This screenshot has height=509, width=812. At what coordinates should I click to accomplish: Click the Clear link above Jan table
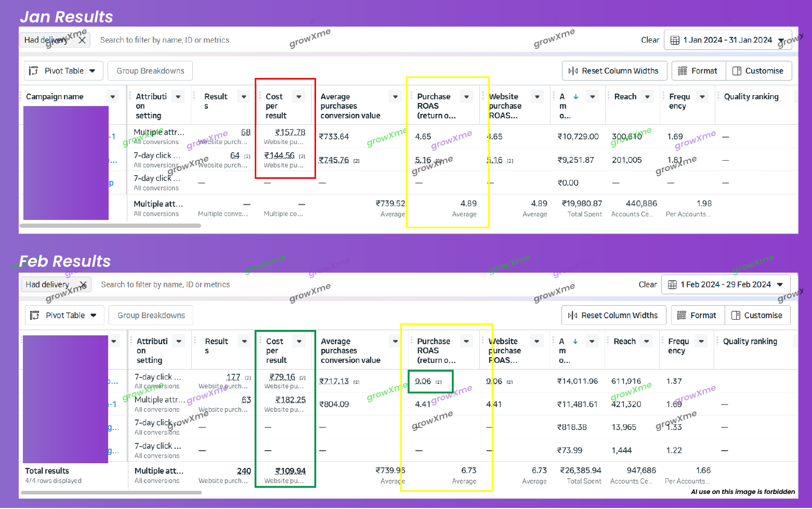click(650, 40)
